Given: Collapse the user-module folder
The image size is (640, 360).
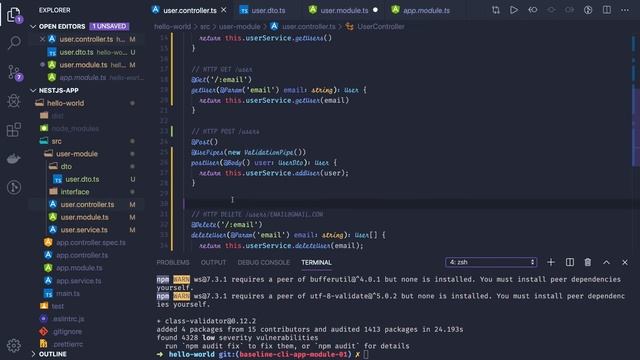Looking at the screenshot, I should [77, 154].
